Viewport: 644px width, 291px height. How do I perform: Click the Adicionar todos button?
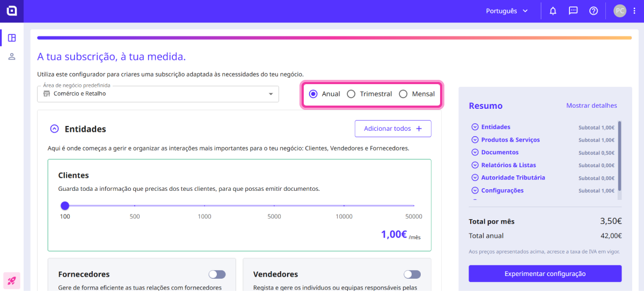coord(393,129)
